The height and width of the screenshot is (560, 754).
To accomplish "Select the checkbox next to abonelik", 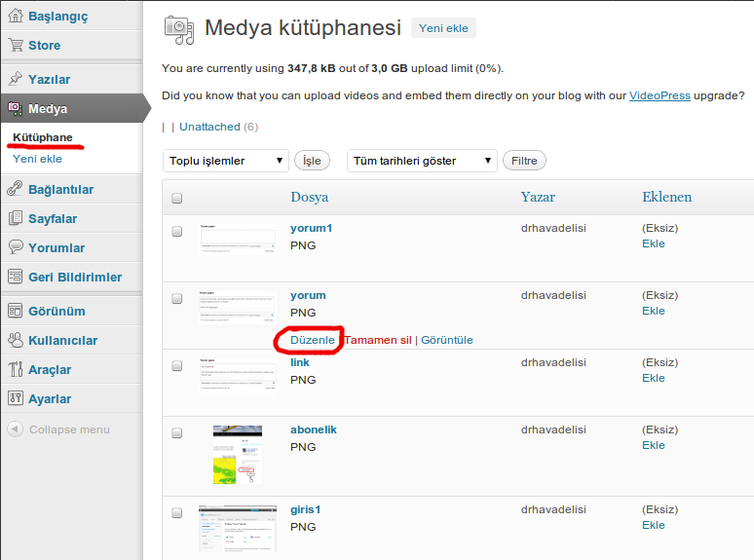I will [176, 432].
